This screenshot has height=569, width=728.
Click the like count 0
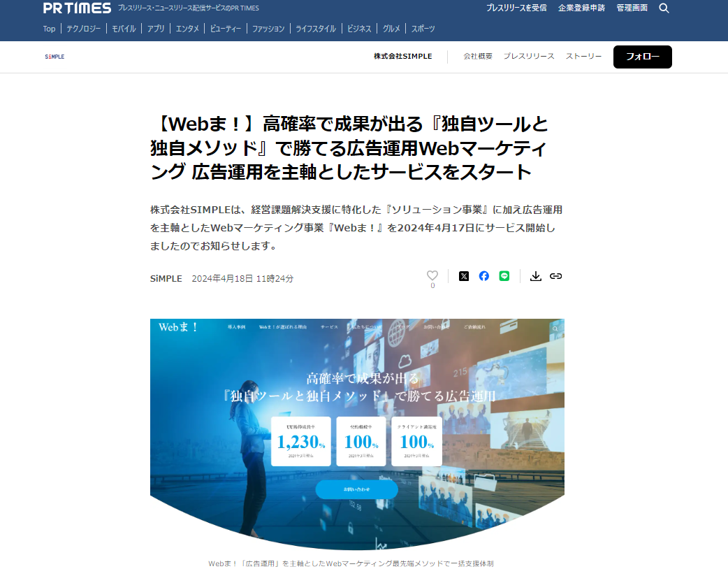click(x=432, y=286)
